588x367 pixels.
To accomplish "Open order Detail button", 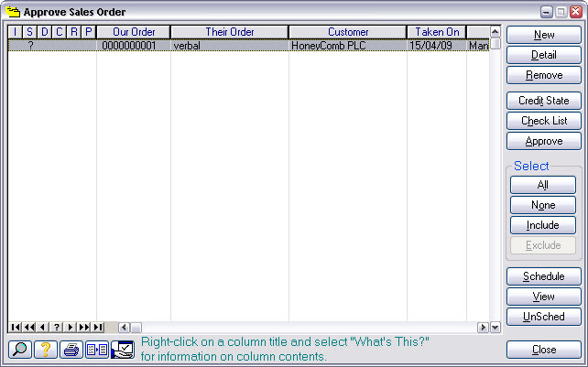I will point(544,55).
